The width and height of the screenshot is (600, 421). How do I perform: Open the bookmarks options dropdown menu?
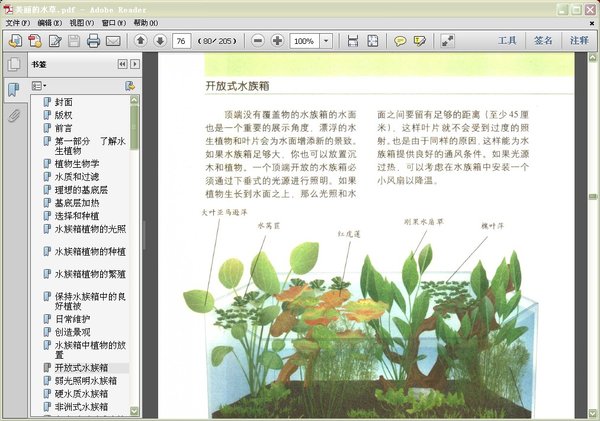[x=39, y=86]
